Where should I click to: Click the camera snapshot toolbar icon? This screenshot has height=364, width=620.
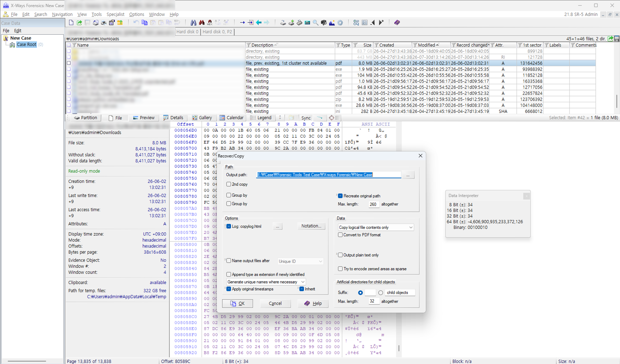pyautogui.click(x=324, y=23)
